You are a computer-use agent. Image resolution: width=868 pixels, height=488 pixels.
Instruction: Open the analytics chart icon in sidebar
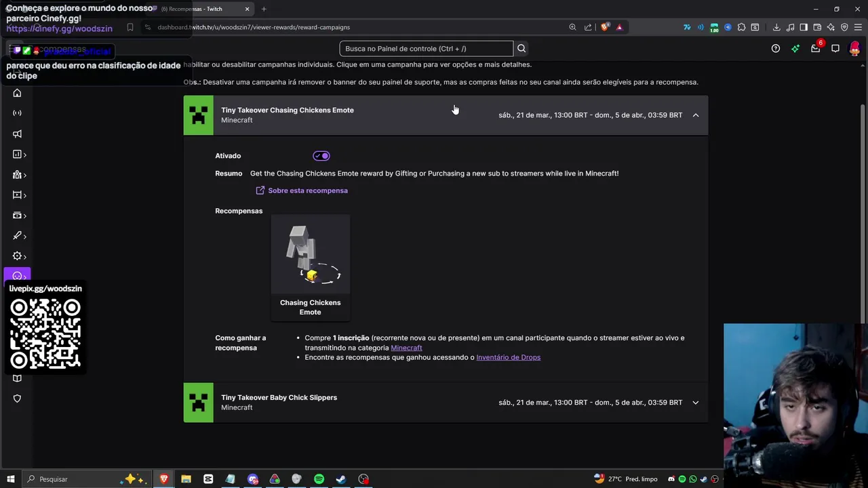pos(17,155)
